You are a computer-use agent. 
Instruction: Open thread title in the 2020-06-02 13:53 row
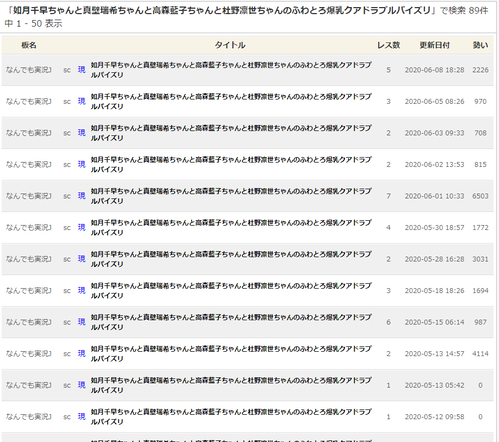[x=231, y=164]
